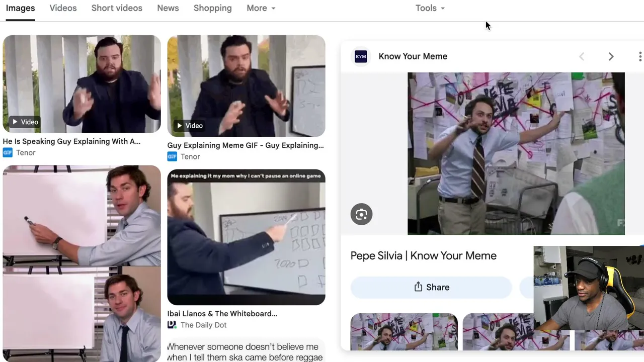Open the first related Pepe Silvia thumbnail below Share
The image size is (644, 362).
tap(404, 331)
